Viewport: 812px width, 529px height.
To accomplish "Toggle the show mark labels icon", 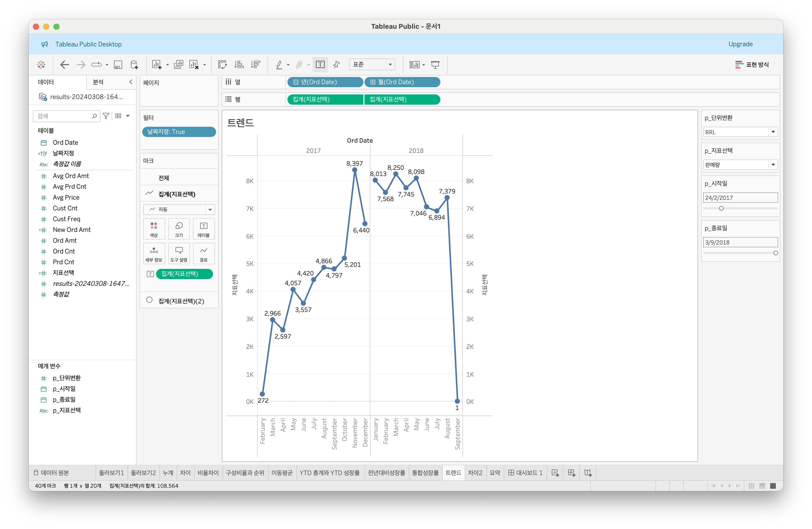I will [320, 64].
